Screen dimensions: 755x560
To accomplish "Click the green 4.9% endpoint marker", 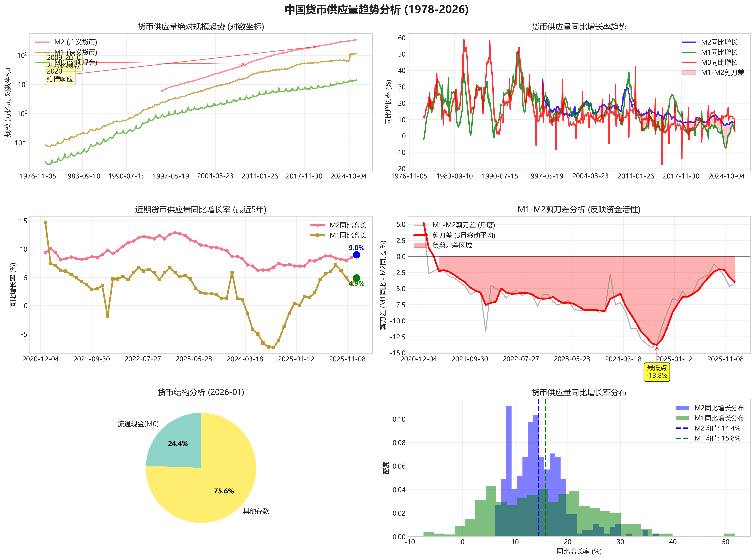I will click(x=356, y=278).
